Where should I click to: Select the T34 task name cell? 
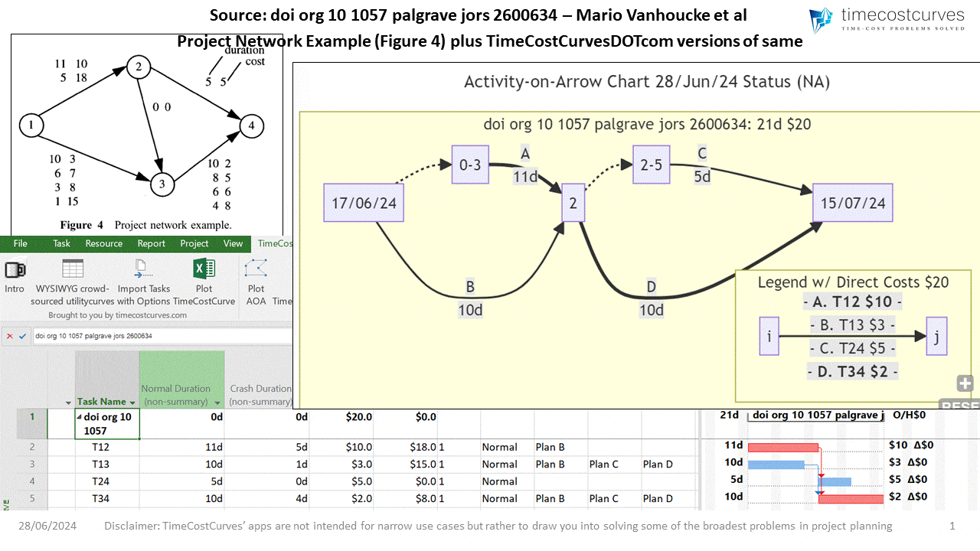coord(107,498)
